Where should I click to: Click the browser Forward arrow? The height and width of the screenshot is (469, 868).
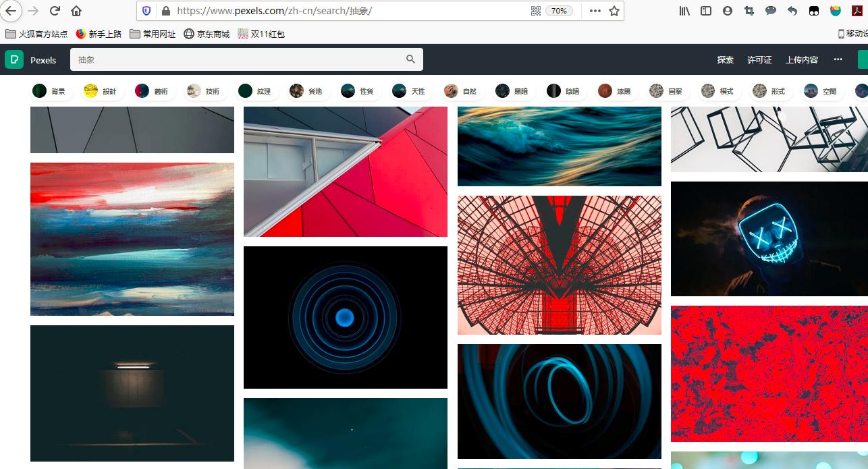pyautogui.click(x=33, y=11)
